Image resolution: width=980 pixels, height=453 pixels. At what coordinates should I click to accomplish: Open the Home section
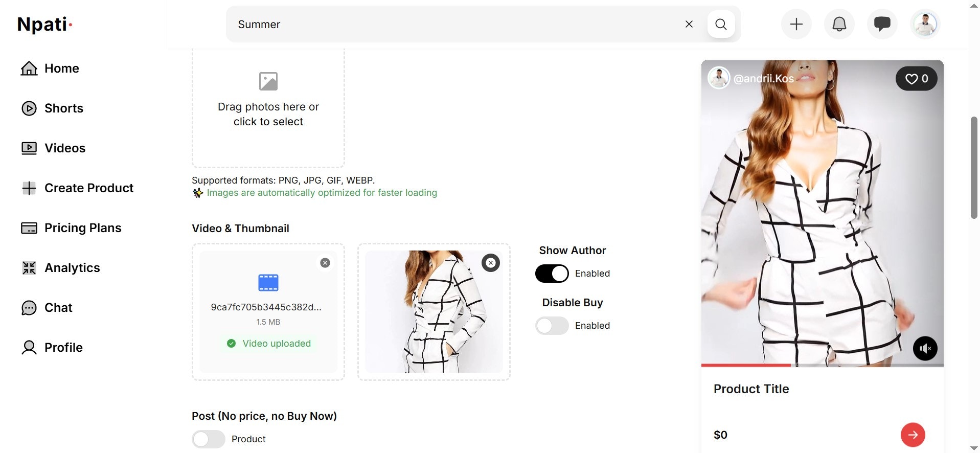click(61, 68)
